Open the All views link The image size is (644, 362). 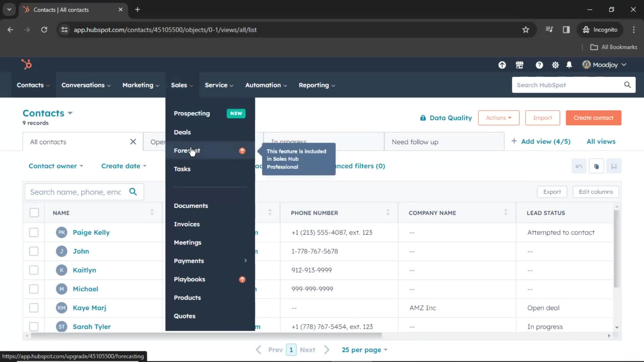tap(601, 141)
